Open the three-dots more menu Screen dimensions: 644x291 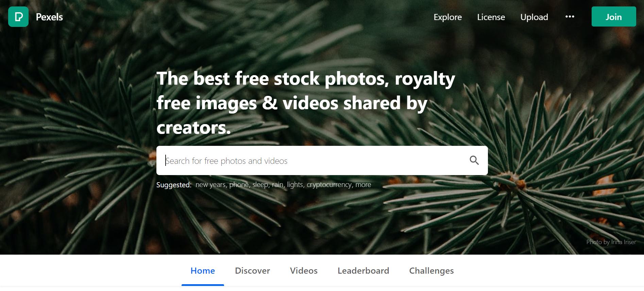pos(570,17)
